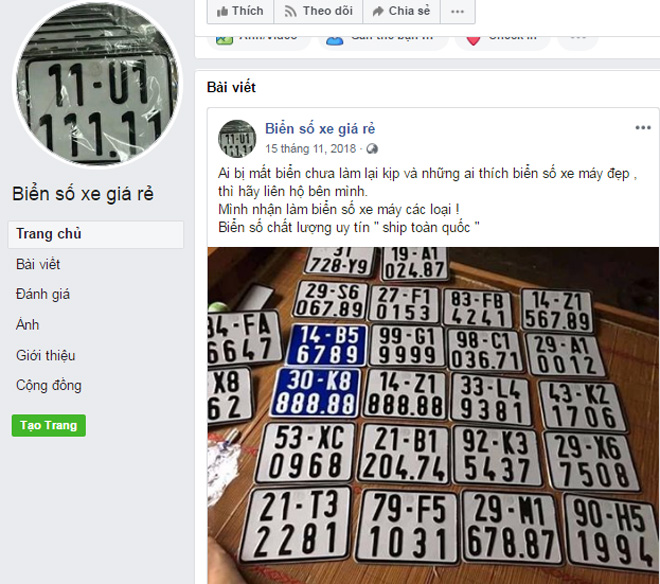
Task: Click the red check-in location pin icon
Action: pyautogui.click(x=474, y=41)
